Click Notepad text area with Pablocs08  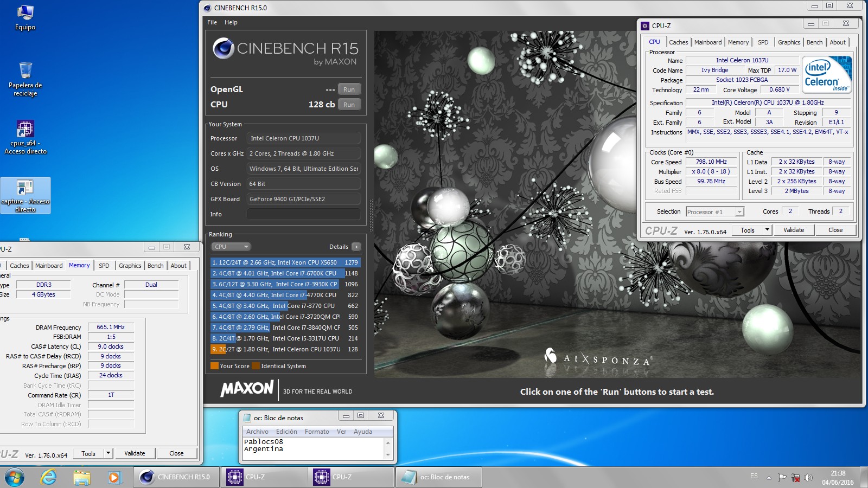313,448
